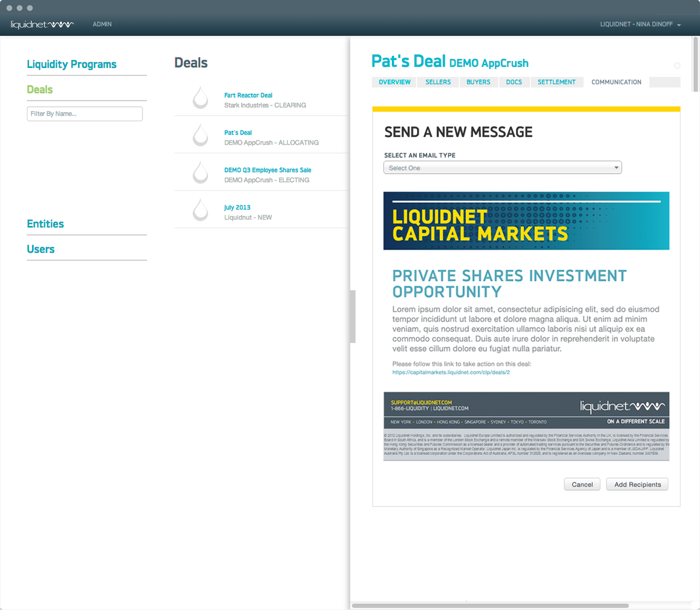Switch to the Sellers tab
700x610 pixels.
(x=438, y=82)
